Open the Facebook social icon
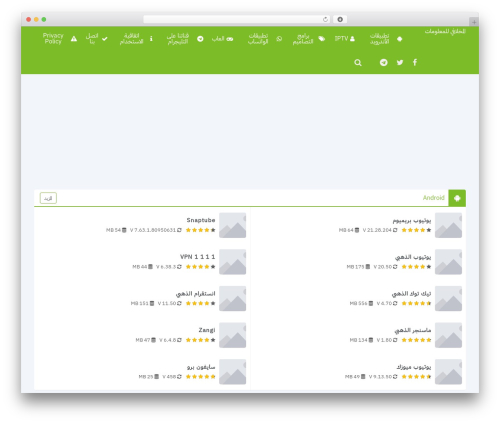This screenshot has height=423, width=500. click(415, 62)
